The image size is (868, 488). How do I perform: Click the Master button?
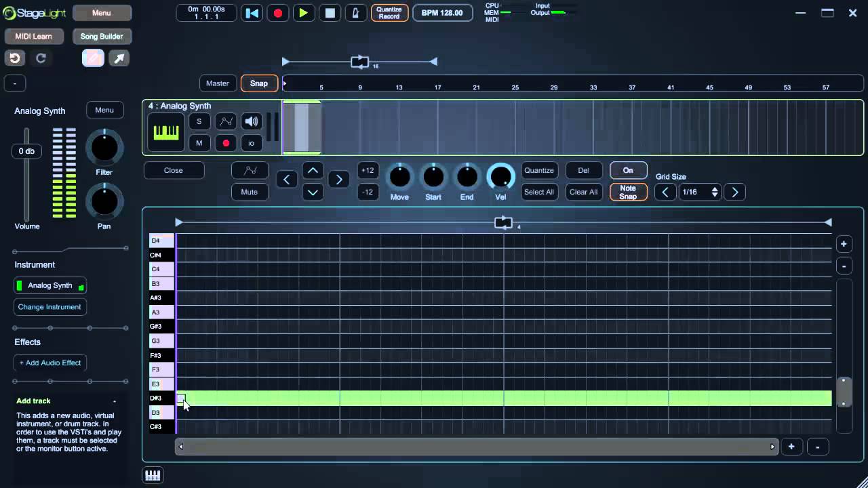click(x=218, y=83)
